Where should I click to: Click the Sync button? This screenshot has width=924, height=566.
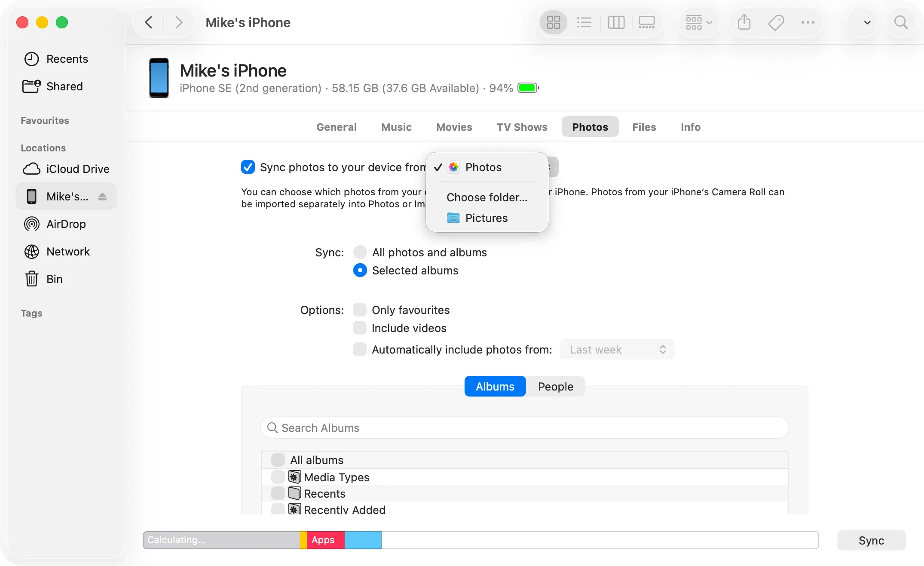(871, 540)
